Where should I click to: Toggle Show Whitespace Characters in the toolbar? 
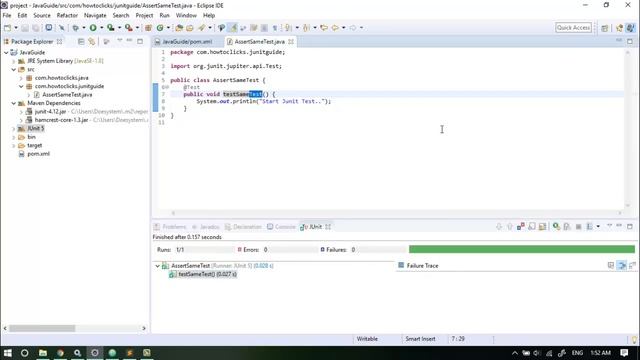[275, 28]
